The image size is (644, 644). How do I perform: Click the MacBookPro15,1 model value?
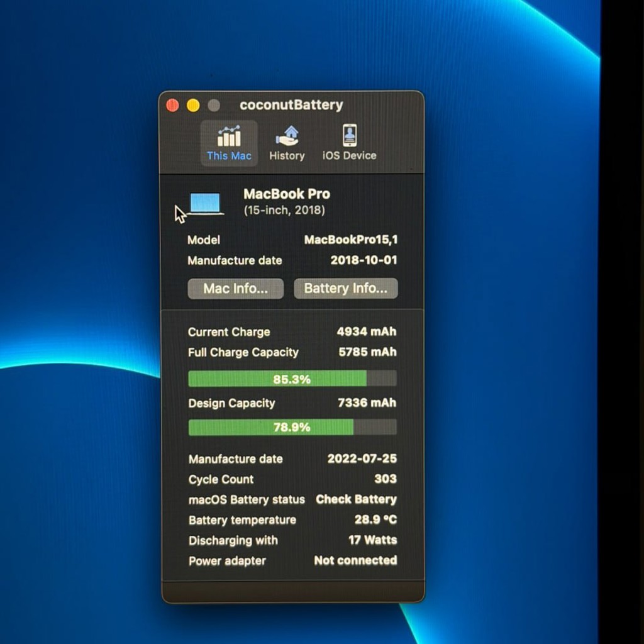pyautogui.click(x=351, y=240)
